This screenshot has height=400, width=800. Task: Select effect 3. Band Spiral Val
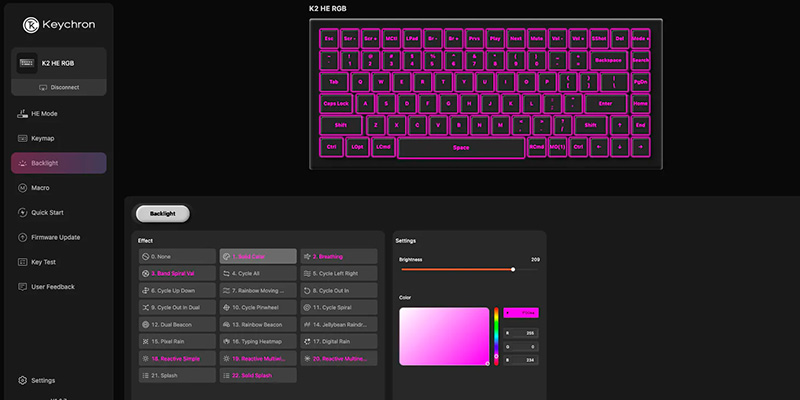[177, 273]
